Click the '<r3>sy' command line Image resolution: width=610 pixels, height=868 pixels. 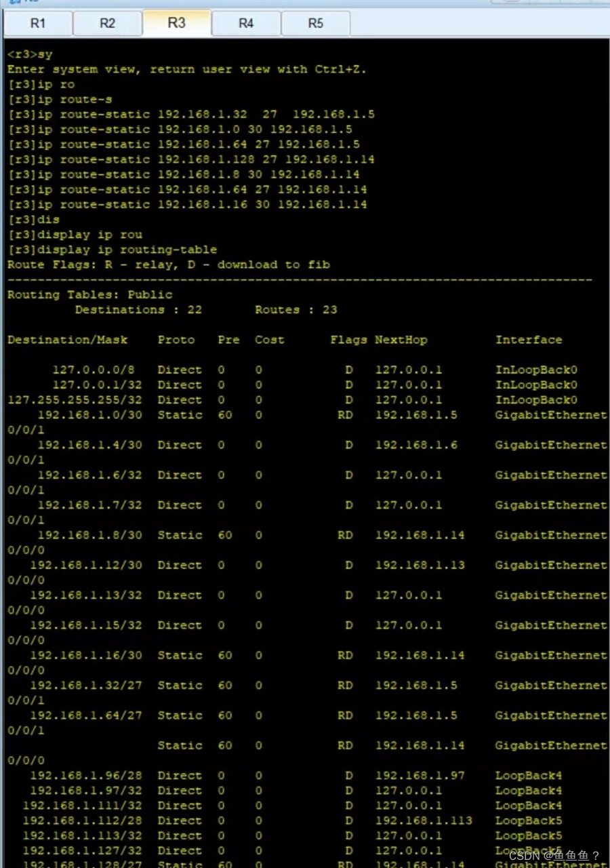point(30,54)
